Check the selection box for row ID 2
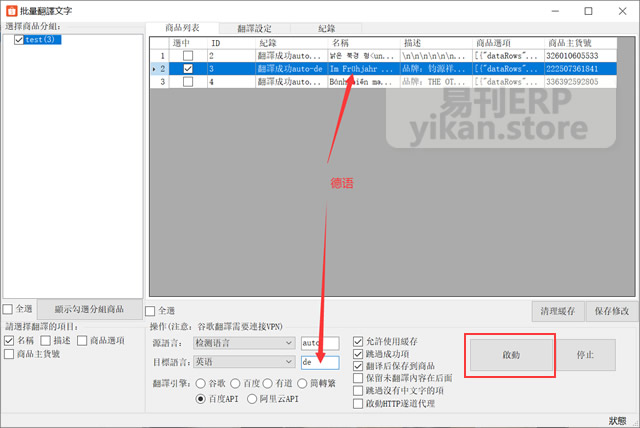640x428 pixels. (x=188, y=56)
